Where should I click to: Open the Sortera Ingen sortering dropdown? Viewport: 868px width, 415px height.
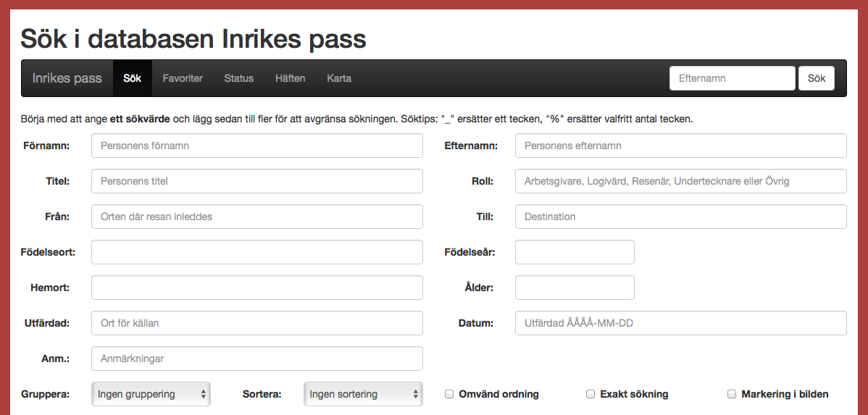[363, 394]
